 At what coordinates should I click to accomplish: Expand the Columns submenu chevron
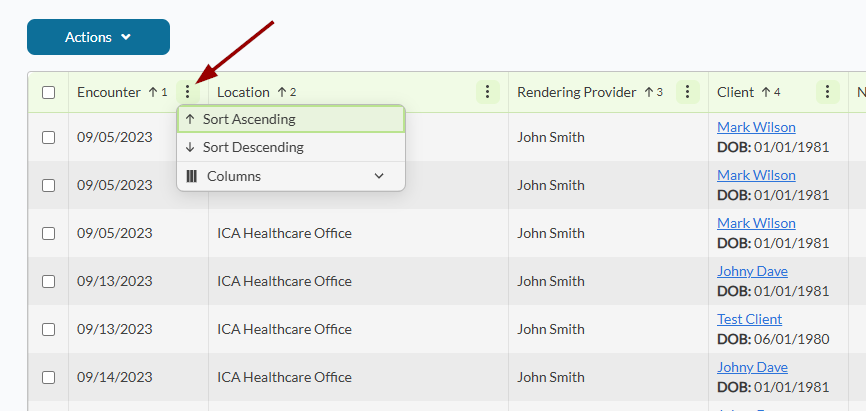point(379,176)
